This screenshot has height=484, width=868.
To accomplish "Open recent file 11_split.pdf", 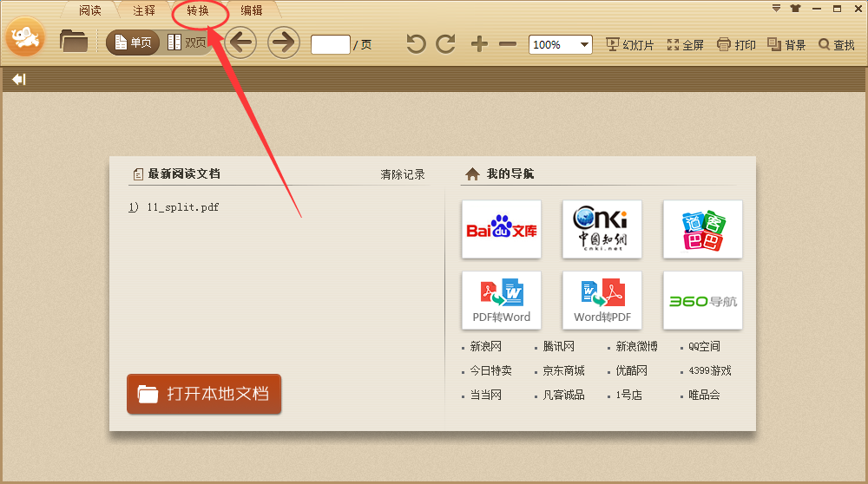I will (182, 207).
